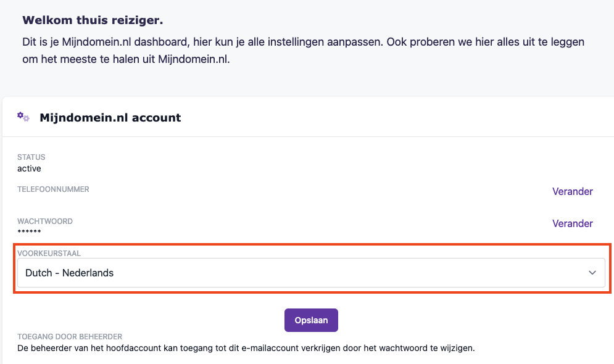
Task: Click the WACHTWOORD field label
Action: (x=45, y=221)
